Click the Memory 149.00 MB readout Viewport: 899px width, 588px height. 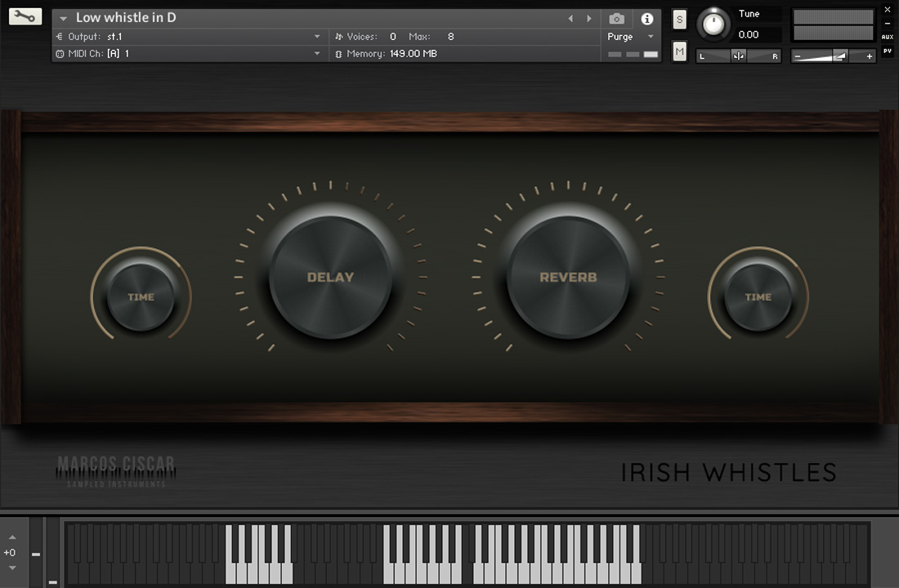coord(414,53)
